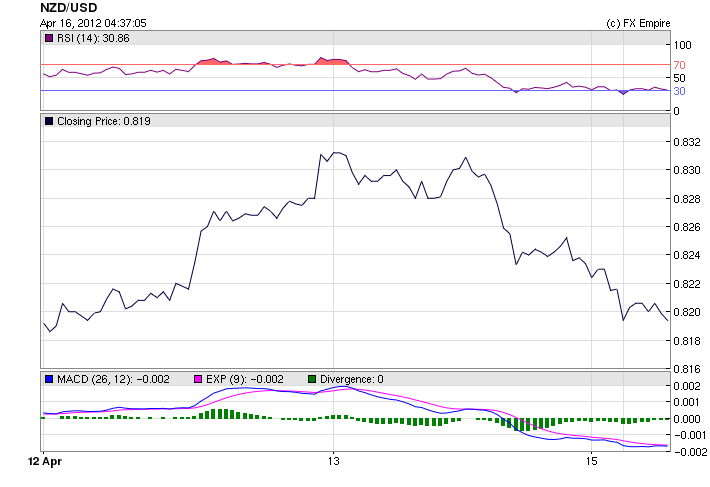Click the (c) FX Empire credit

point(638,23)
